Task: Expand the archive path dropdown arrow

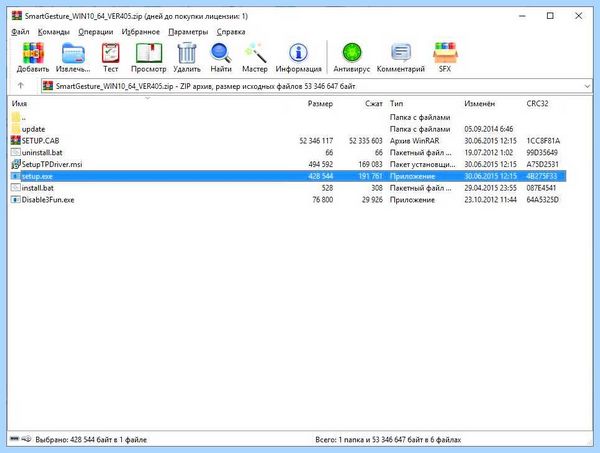Action: click(x=587, y=86)
